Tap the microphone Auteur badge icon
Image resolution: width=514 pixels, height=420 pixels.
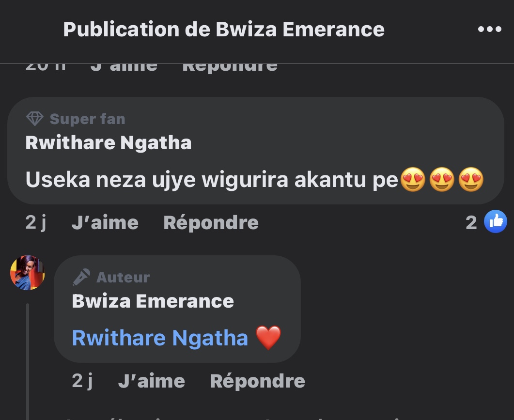[x=81, y=277]
